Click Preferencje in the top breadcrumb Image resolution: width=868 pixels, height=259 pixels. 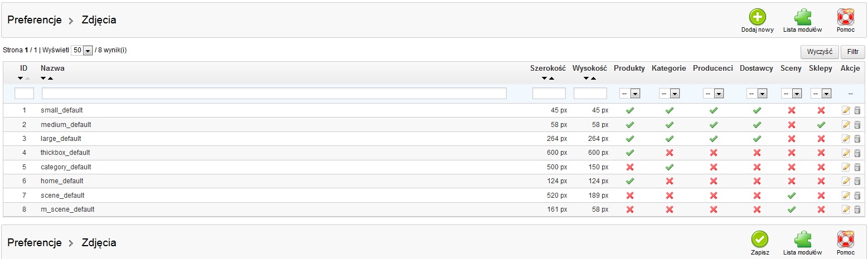coord(34,21)
